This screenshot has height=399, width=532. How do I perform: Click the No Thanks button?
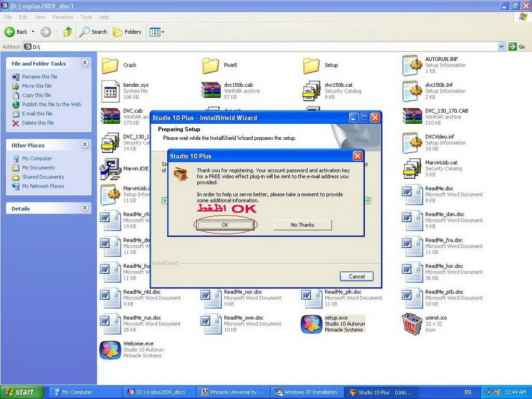[x=303, y=225]
